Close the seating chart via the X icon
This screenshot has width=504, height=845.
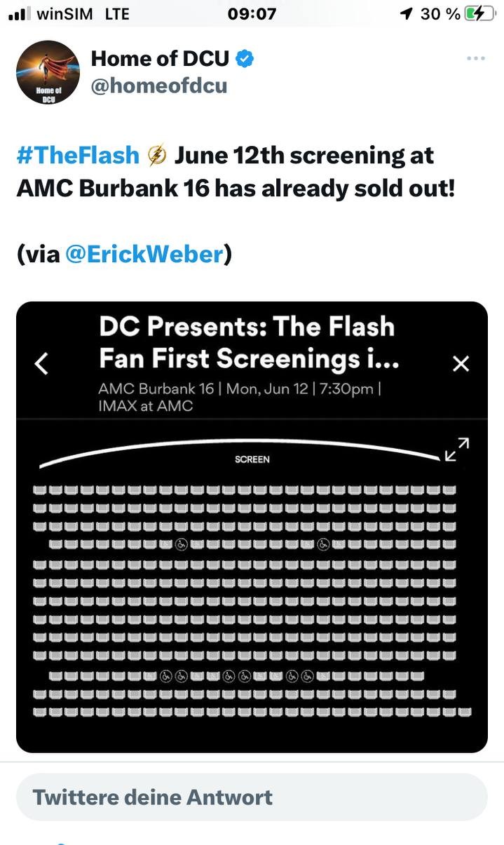coord(461,363)
